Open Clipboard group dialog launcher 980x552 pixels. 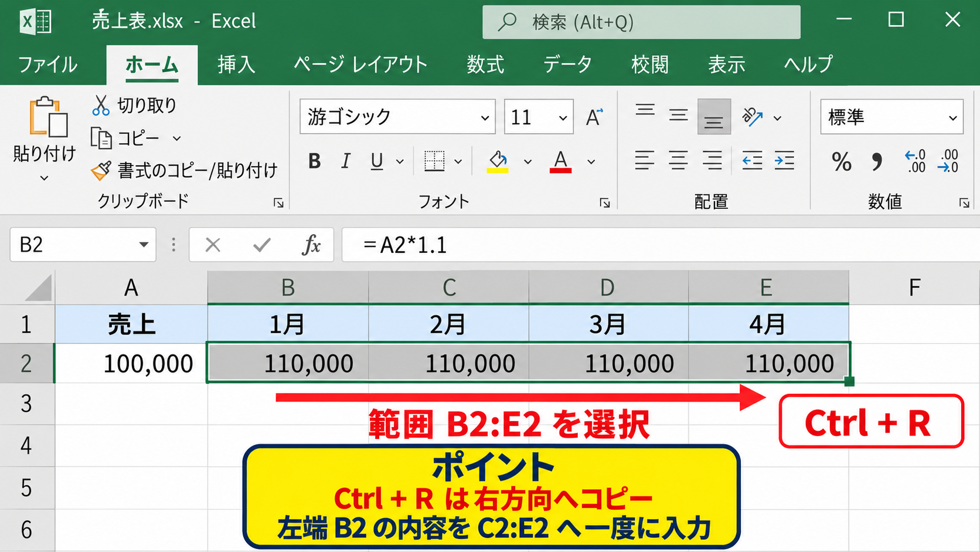279,203
